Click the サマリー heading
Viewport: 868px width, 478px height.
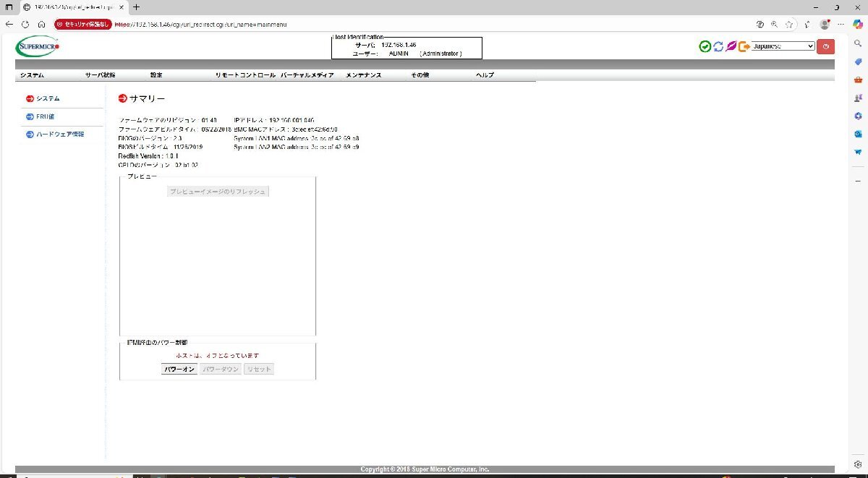click(148, 98)
